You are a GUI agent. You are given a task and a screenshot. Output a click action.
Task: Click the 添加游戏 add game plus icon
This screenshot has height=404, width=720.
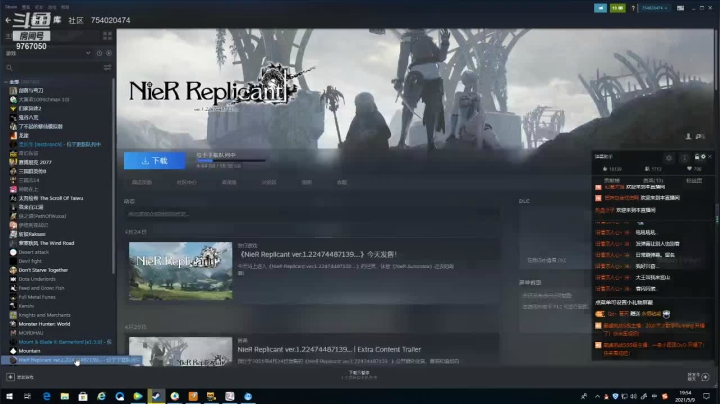(x=10, y=377)
